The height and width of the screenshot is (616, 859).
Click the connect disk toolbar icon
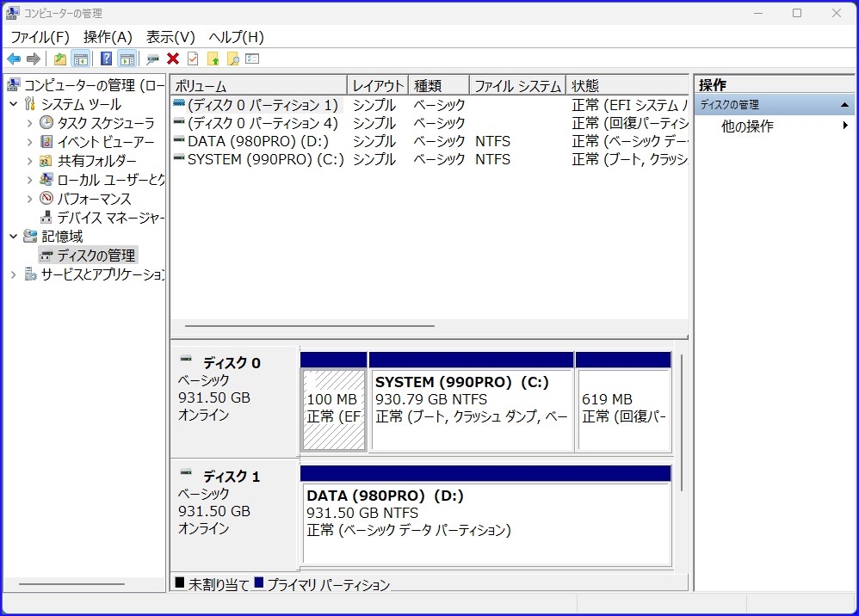153,59
